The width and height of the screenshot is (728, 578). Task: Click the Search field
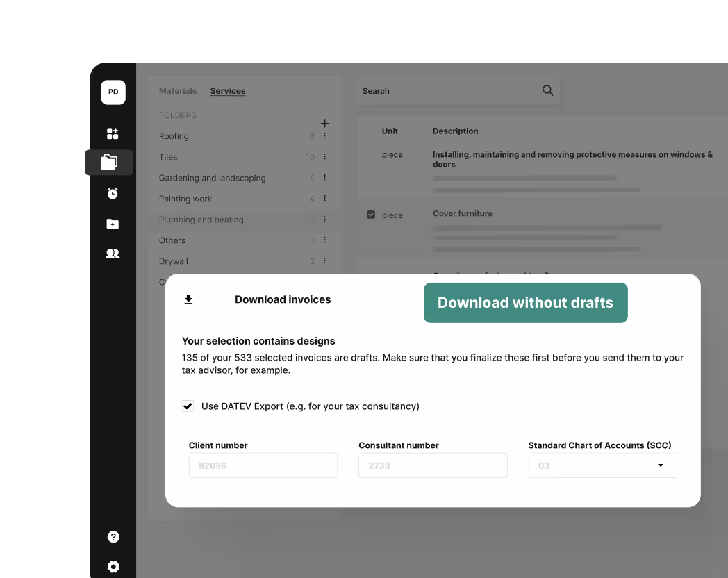[458, 91]
